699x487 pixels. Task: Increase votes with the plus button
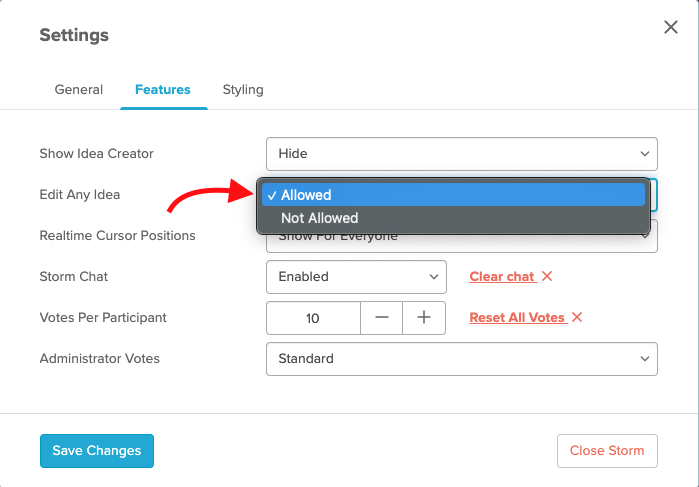424,318
